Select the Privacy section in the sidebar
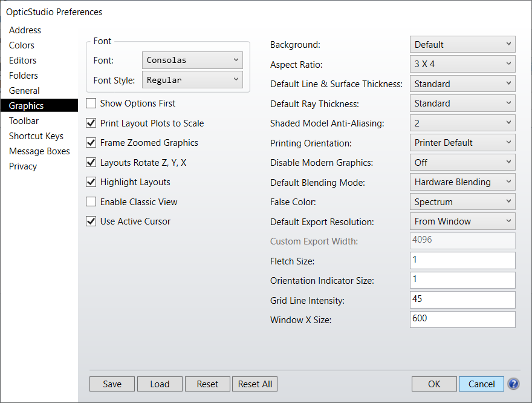The width and height of the screenshot is (532, 403). 23,166
